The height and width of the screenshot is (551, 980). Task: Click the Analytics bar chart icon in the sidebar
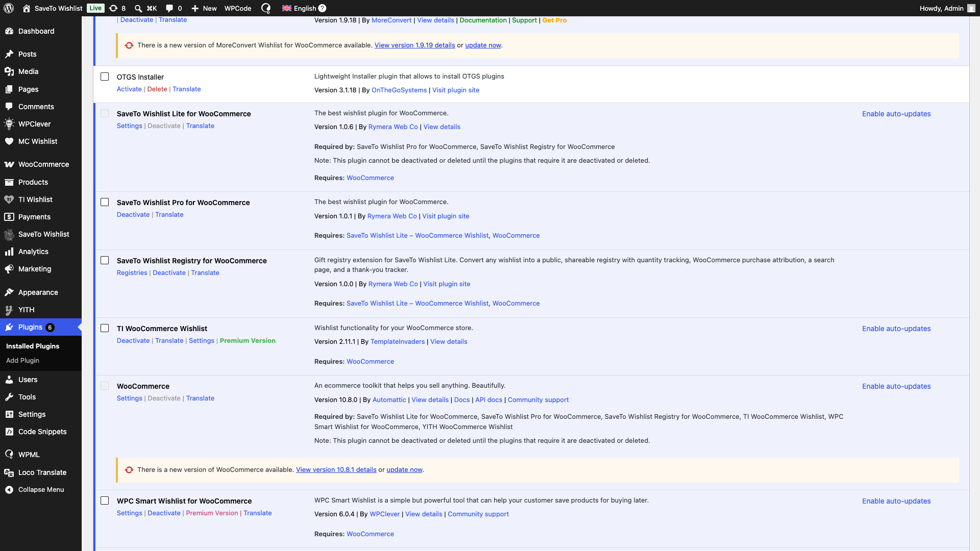tap(9, 252)
